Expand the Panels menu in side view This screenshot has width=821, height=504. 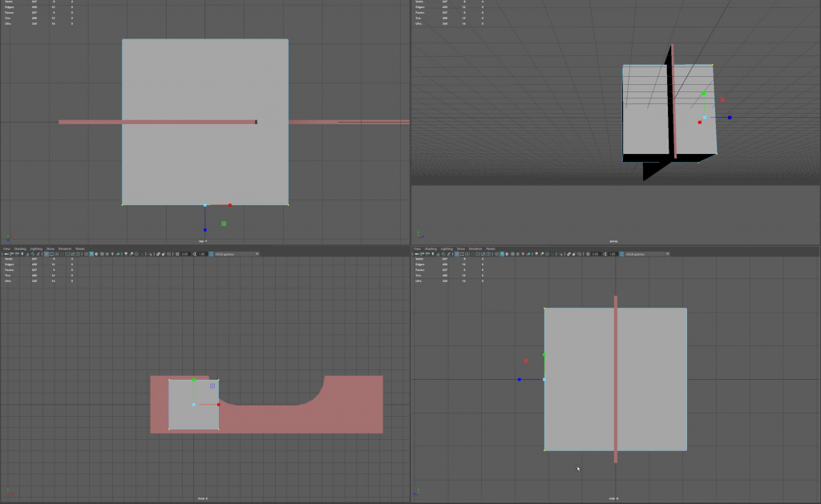tap(491, 248)
